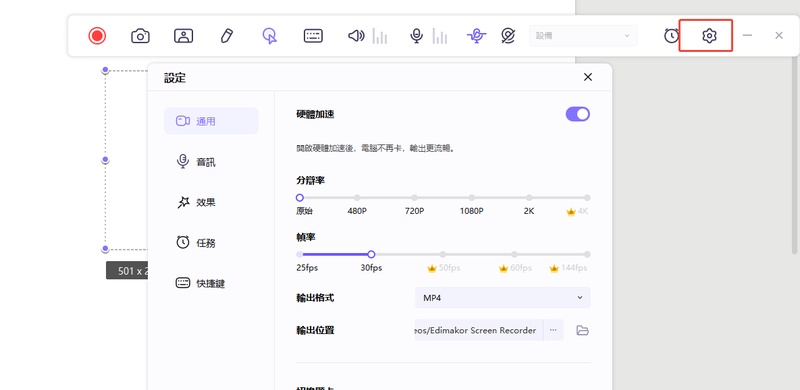Set frame rate slider to premium 144fps
Image resolution: width=800 pixels, height=390 pixels.
click(587, 254)
